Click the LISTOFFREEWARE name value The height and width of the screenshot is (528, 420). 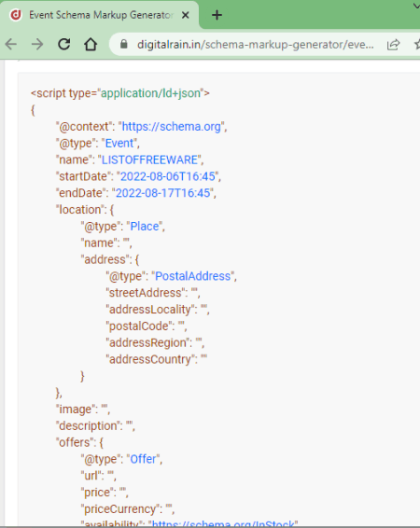(149, 160)
